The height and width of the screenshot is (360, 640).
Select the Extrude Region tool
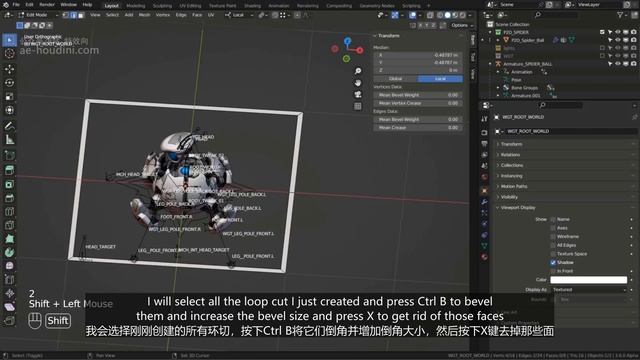click(9, 170)
